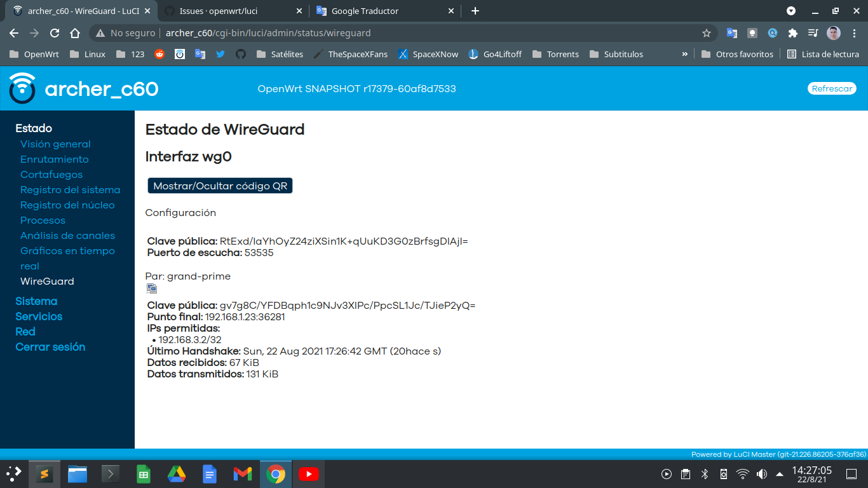
Task: Open Gmail from the taskbar
Action: pyautogui.click(x=243, y=474)
